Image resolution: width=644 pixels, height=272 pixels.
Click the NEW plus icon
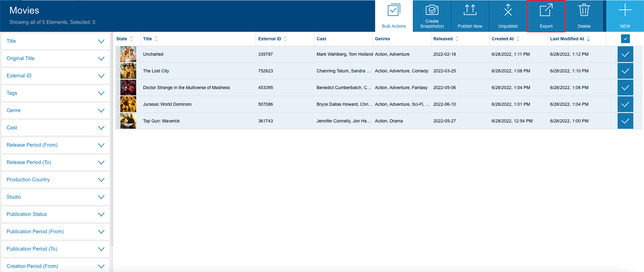click(x=625, y=10)
